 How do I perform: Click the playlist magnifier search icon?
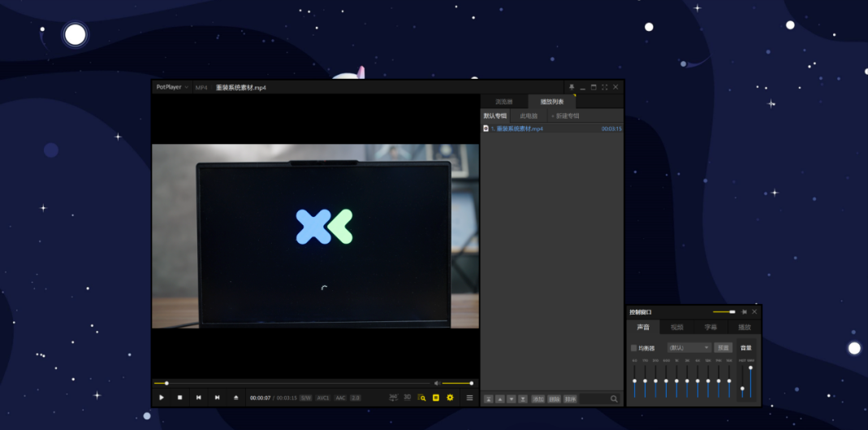[614, 399]
